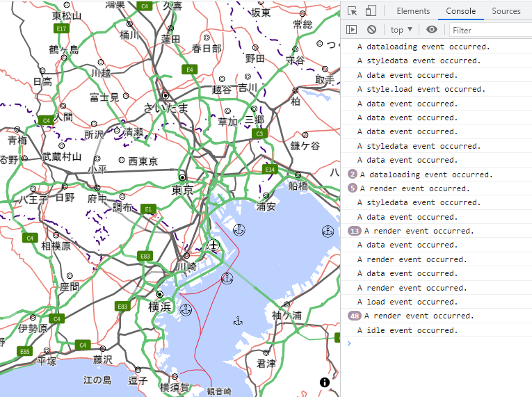Click the repeat count badge 5
This screenshot has height=397, width=532.
pyautogui.click(x=353, y=188)
